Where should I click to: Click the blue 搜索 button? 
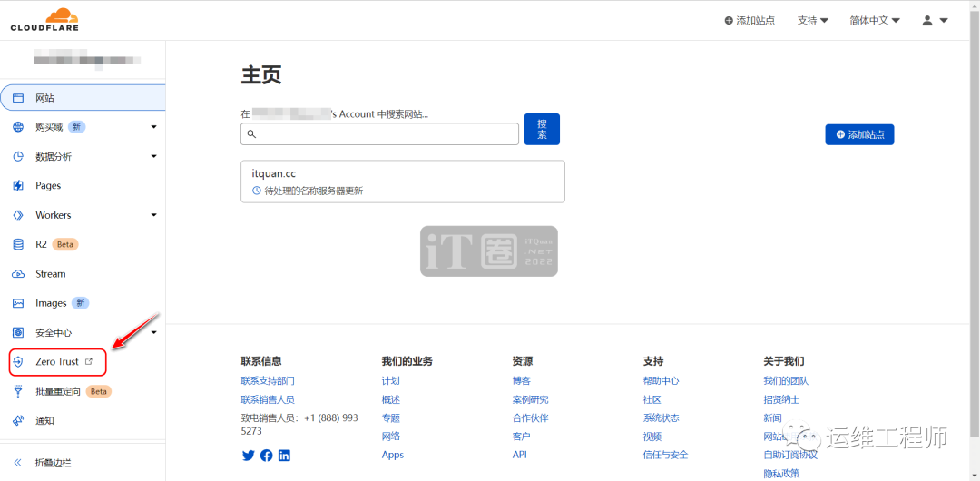point(542,129)
